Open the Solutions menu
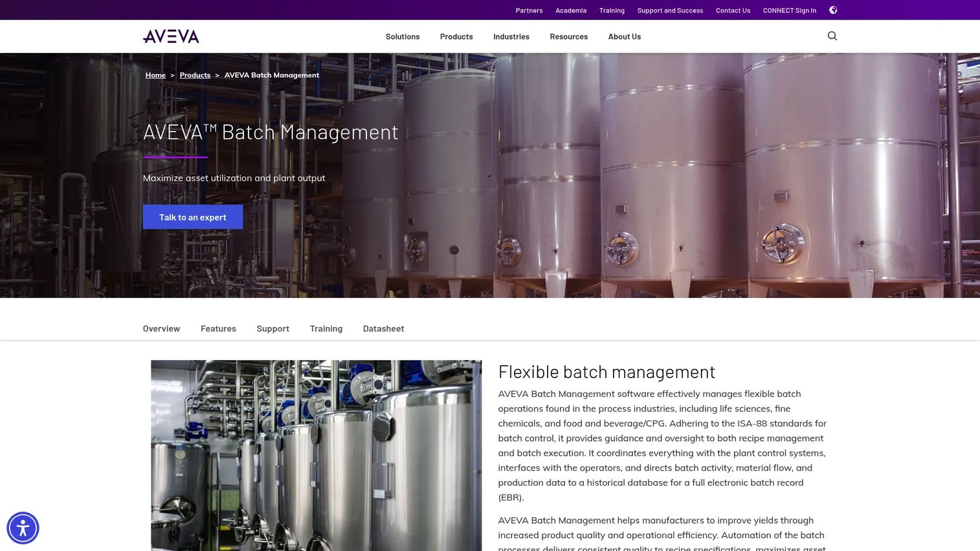This screenshot has height=551, width=980. (x=403, y=37)
